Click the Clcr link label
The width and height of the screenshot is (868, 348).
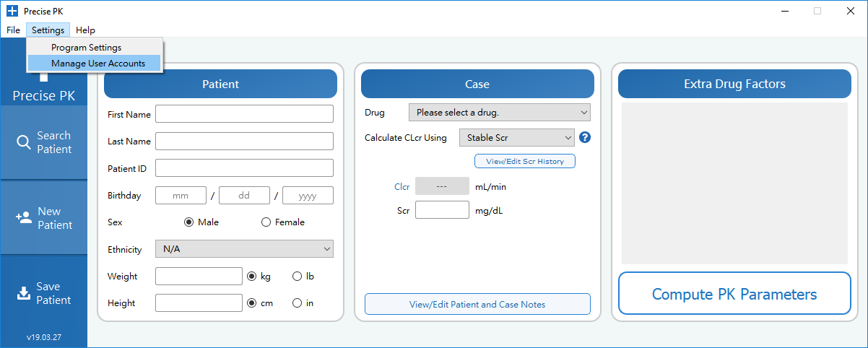click(402, 187)
